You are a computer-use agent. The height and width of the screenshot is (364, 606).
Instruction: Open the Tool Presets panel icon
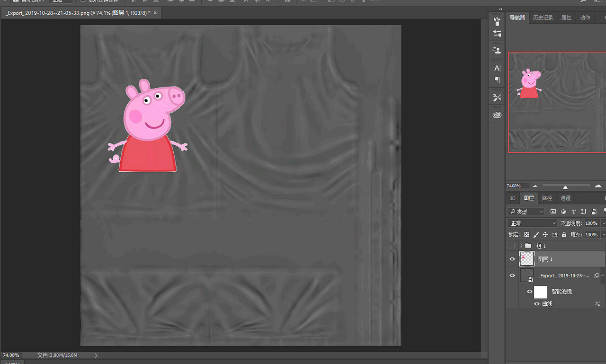point(497,98)
